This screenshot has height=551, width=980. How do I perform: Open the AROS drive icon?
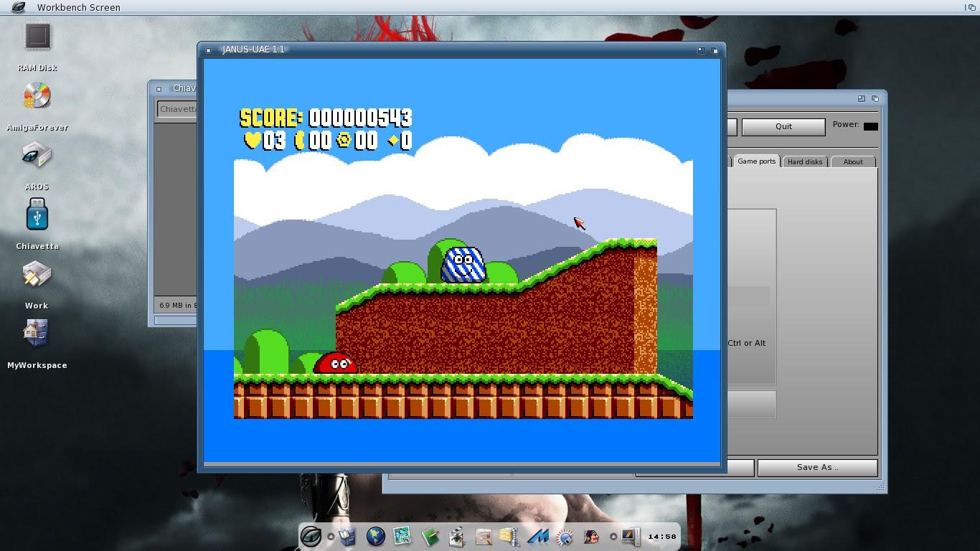37,156
